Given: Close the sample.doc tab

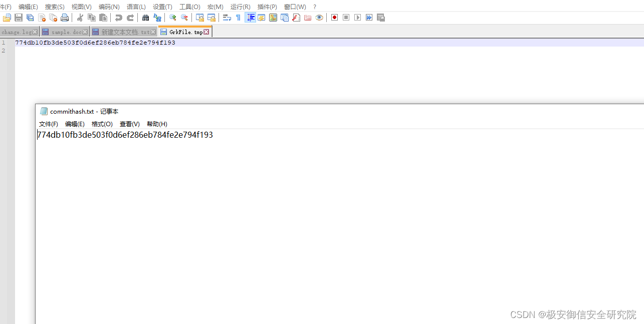Looking at the screenshot, I should point(85,32).
